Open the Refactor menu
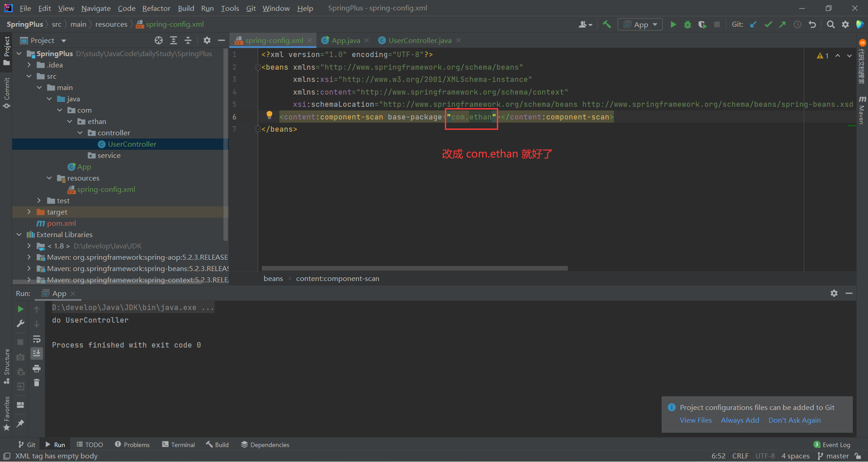Viewport: 868px width, 462px height. 156,8
